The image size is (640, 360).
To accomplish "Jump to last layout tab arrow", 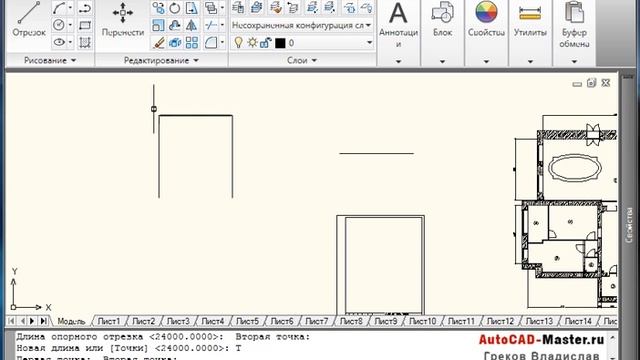I will click(43, 321).
